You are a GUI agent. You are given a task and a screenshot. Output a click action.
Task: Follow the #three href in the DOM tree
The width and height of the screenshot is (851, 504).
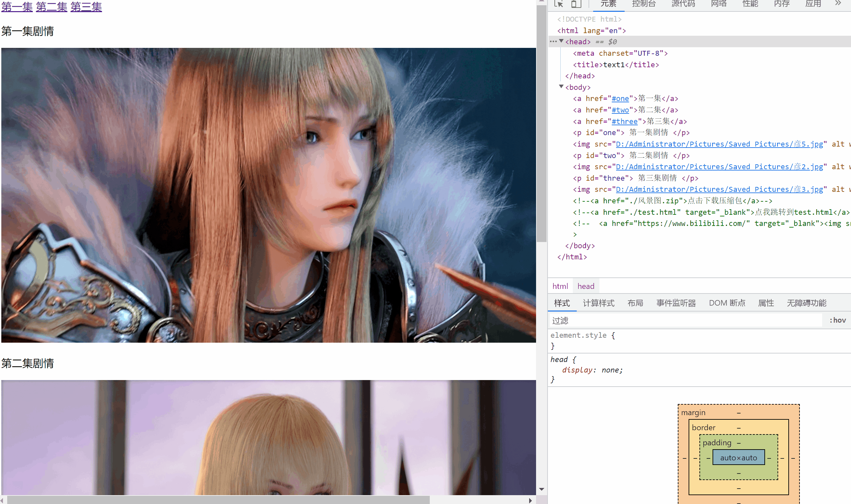click(624, 122)
